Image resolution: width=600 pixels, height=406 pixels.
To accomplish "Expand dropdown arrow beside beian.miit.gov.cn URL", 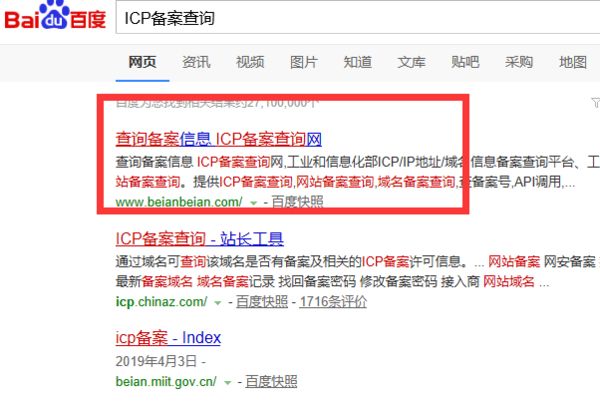I will pyautogui.click(x=227, y=383).
